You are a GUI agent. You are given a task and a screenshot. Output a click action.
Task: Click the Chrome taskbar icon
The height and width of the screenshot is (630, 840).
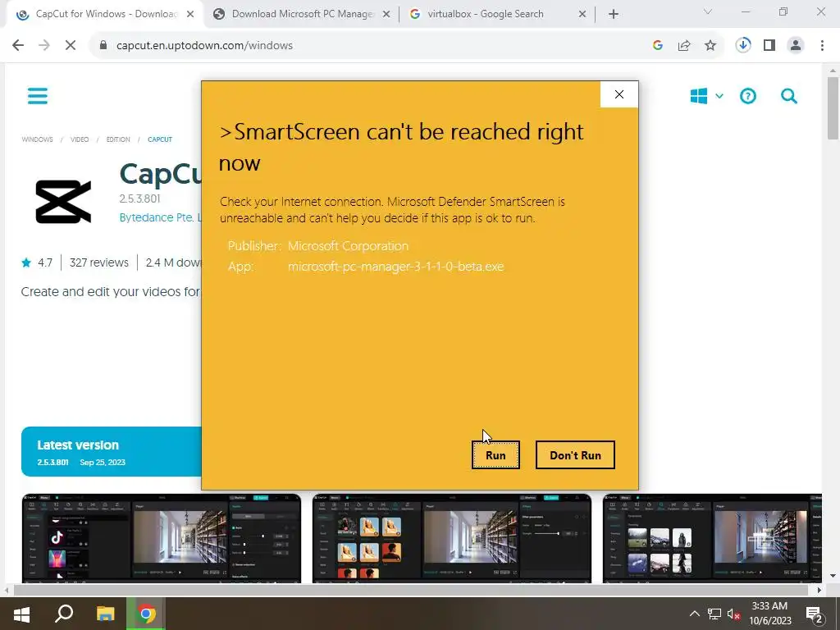click(x=146, y=614)
